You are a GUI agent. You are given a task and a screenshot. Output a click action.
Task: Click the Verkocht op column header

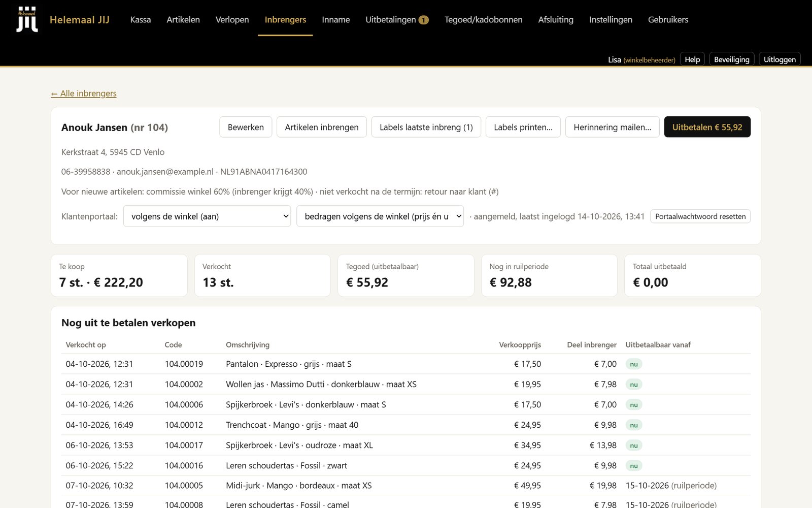[86, 344]
